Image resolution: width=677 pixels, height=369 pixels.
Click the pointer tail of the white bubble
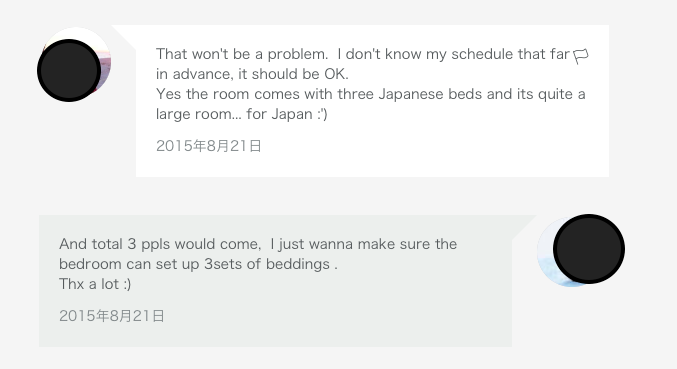click(125, 35)
